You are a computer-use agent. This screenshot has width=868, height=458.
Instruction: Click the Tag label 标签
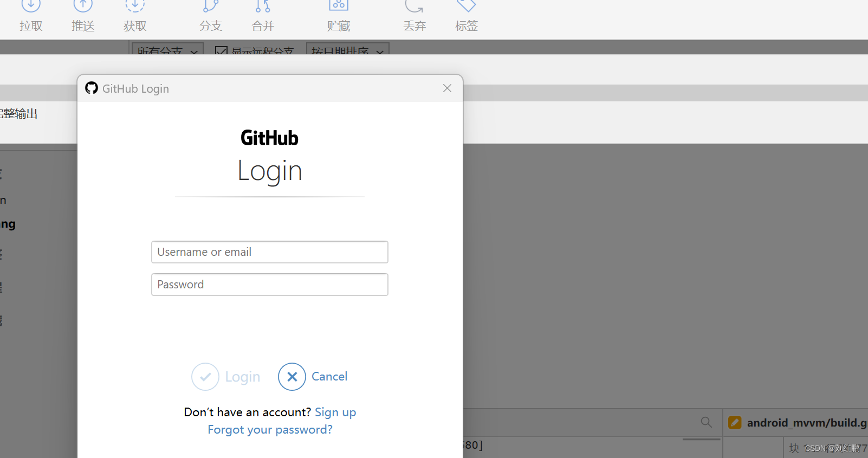coord(467,26)
